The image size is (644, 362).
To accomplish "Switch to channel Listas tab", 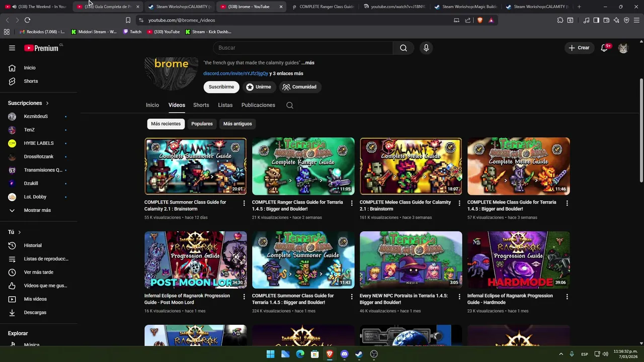I will [225, 105].
